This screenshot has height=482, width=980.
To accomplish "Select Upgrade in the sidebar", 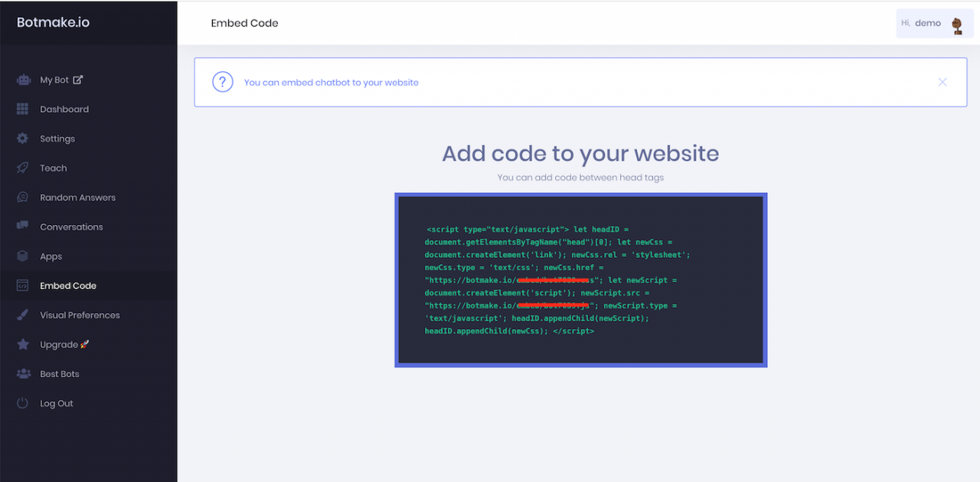I will pyautogui.click(x=89, y=344).
